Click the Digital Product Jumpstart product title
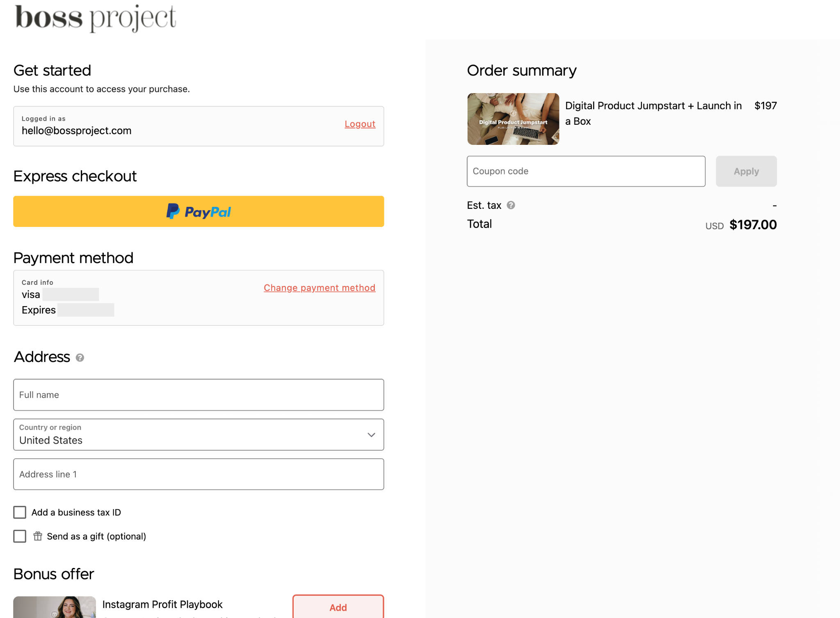 click(x=653, y=113)
